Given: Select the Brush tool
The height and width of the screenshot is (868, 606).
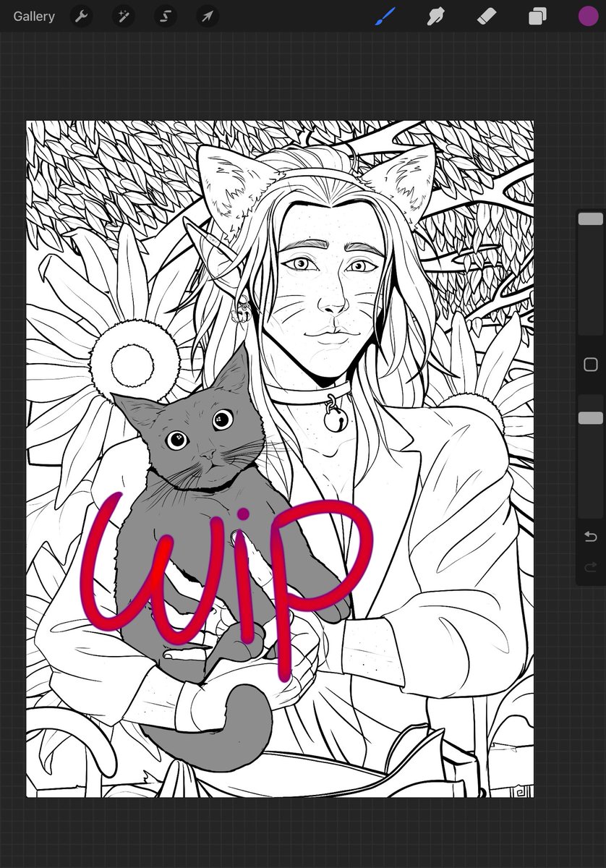Looking at the screenshot, I should 385,16.
